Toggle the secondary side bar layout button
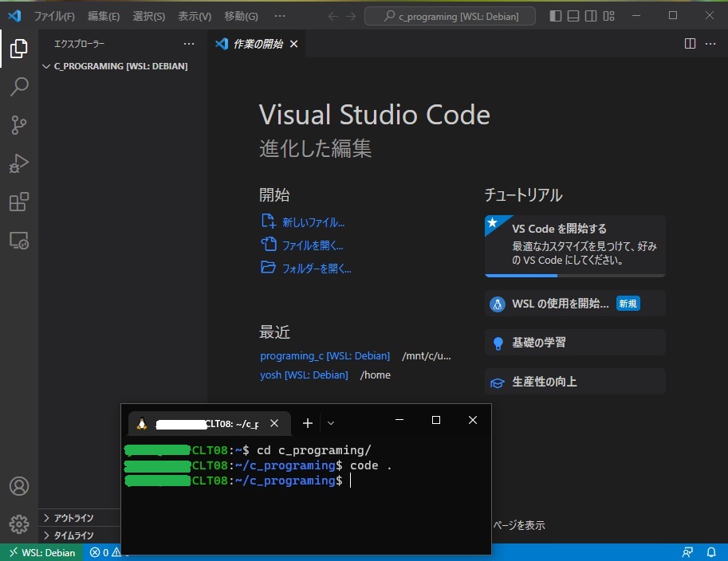The height and width of the screenshot is (561, 728). 590,16
